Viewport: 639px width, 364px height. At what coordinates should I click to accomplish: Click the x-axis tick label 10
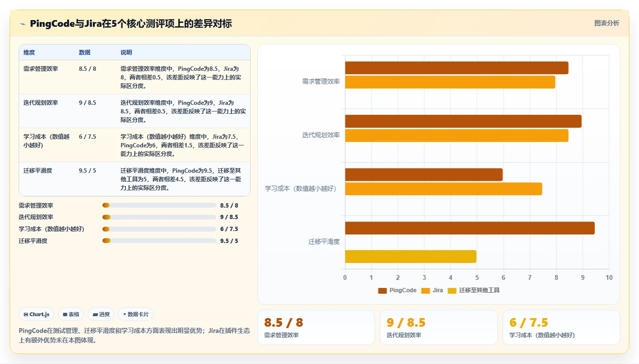pos(608,277)
